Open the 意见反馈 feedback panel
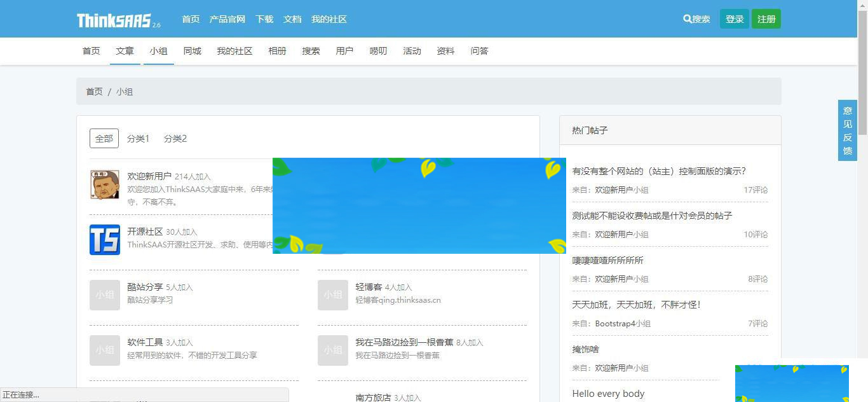Viewport: 868px width, 402px height. 847,130
